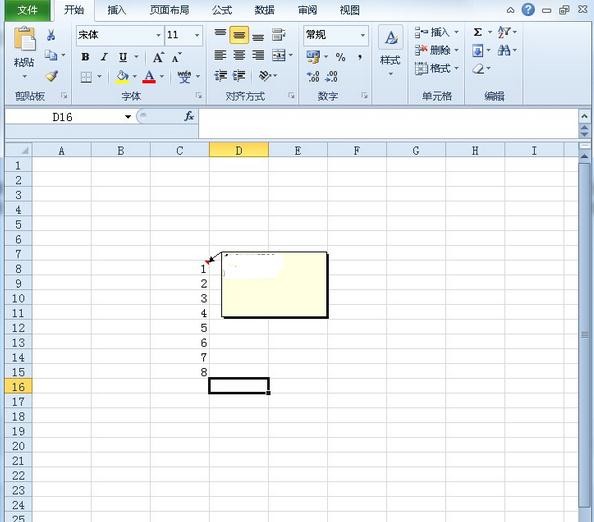
Task: Click the Percent Style icon
Action: point(340,57)
